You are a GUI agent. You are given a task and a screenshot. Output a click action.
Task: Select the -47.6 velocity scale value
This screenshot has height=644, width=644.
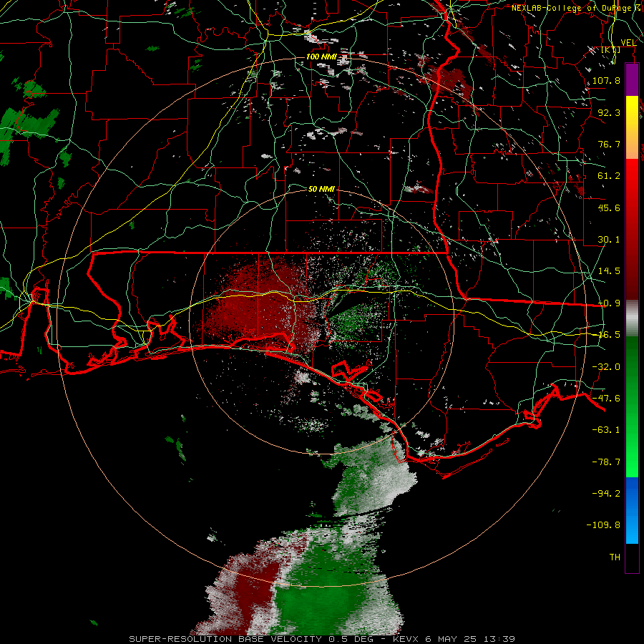point(606,399)
